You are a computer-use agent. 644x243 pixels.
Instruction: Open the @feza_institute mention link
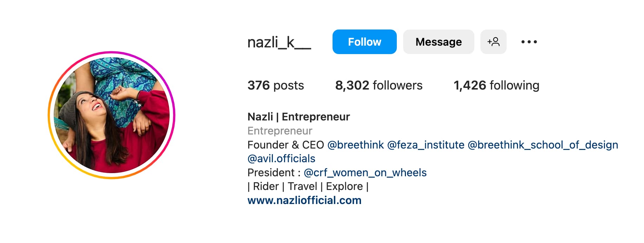coord(426,145)
